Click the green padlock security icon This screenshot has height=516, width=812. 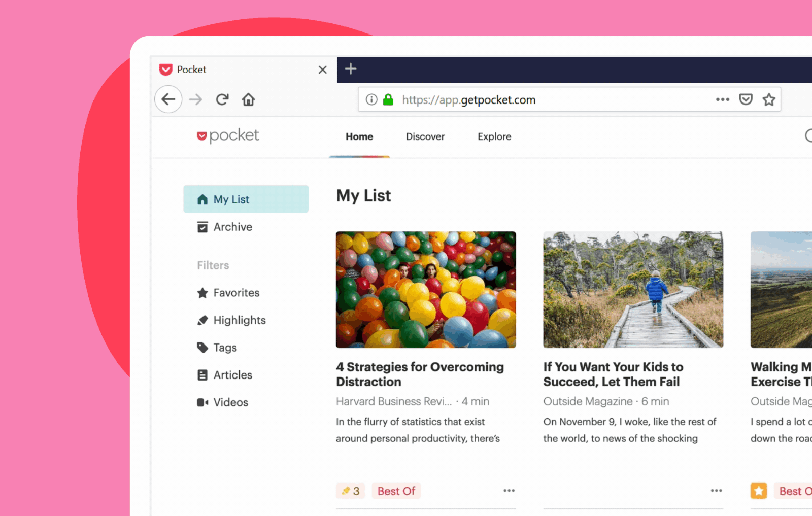pos(388,99)
